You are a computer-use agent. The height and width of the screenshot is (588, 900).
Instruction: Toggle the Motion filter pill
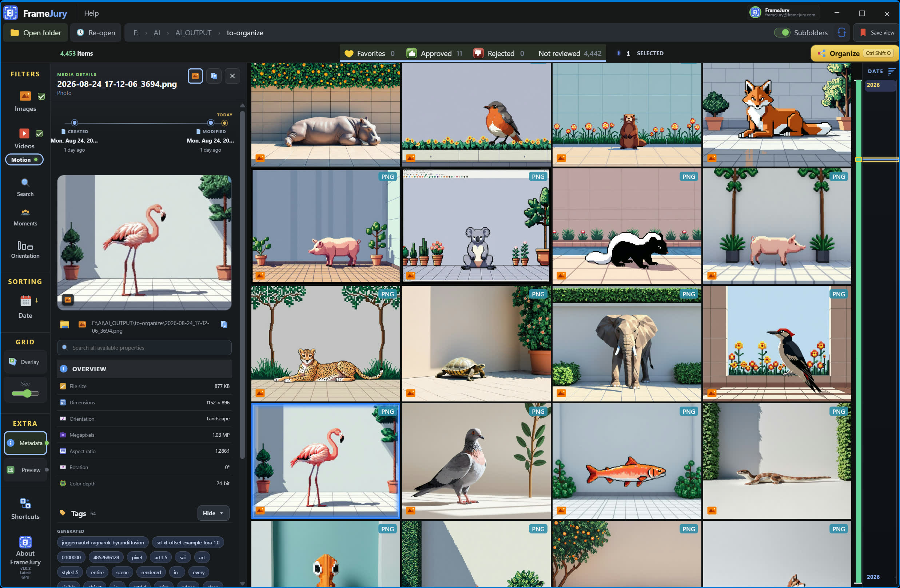(x=24, y=160)
